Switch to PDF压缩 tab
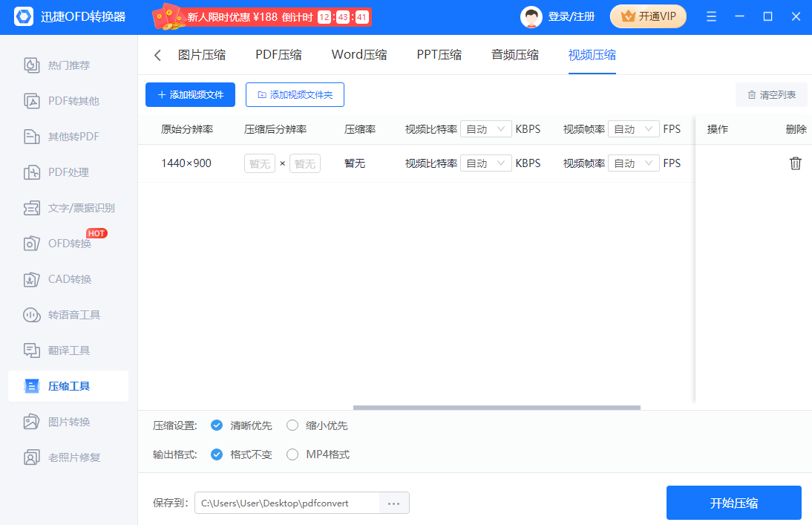 (278, 55)
